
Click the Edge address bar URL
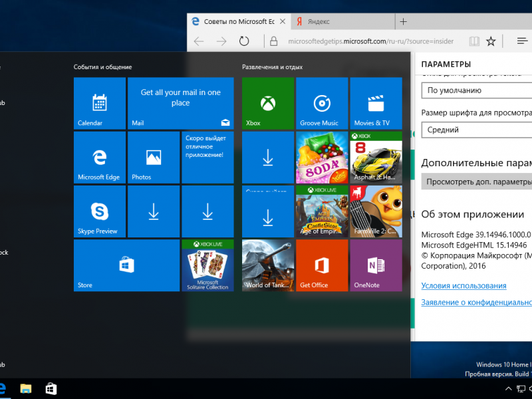(370, 41)
